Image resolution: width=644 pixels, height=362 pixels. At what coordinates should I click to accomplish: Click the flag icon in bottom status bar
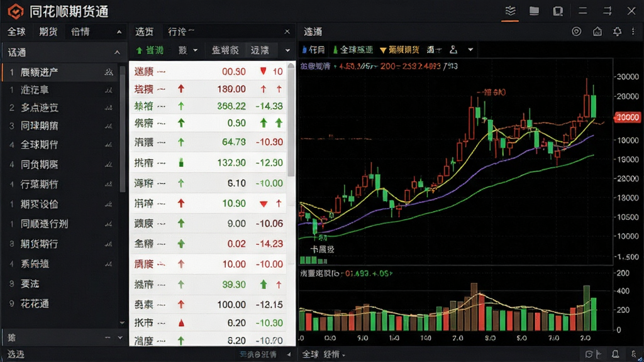coord(599,354)
